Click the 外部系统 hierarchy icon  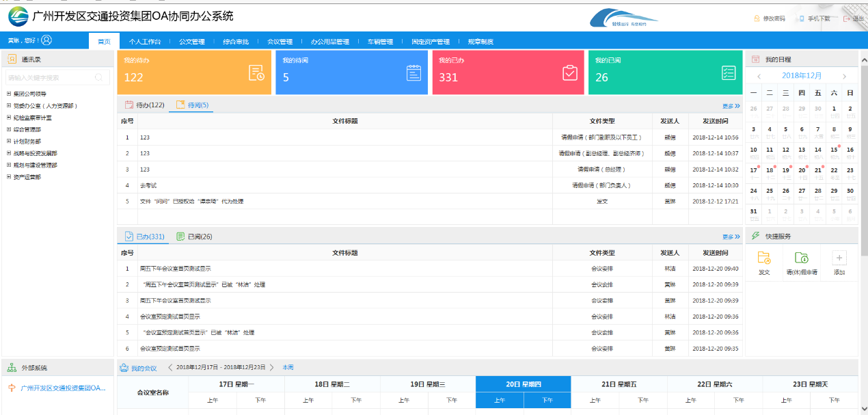(x=12, y=368)
